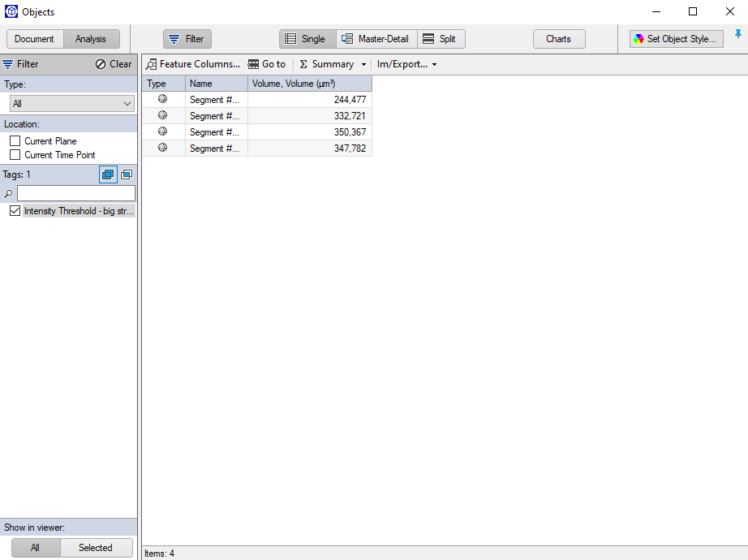The image size is (748, 560).
Task: Click the sphere type icon on first segment row
Action: pyautogui.click(x=162, y=99)
